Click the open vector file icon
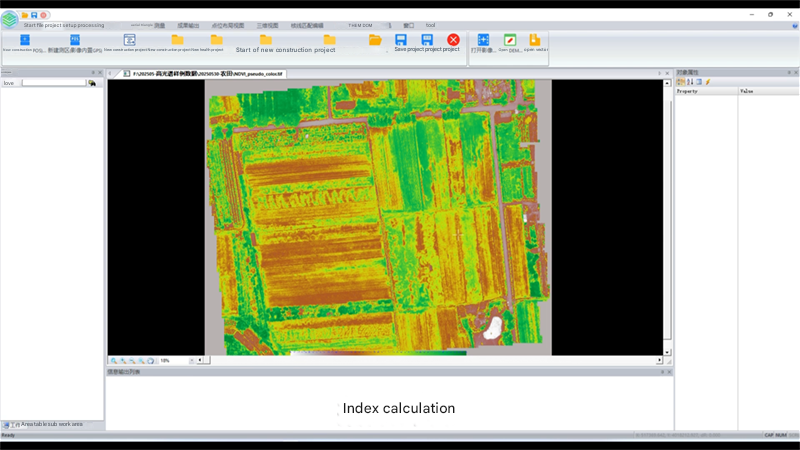The image size is (800, 450). (x=535, y=40)
